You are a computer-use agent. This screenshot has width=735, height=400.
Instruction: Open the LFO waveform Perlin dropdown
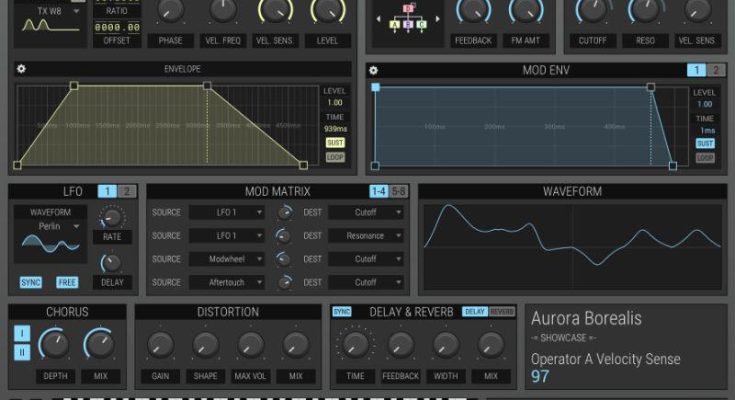pyautogui.click(x=49, y=227)
